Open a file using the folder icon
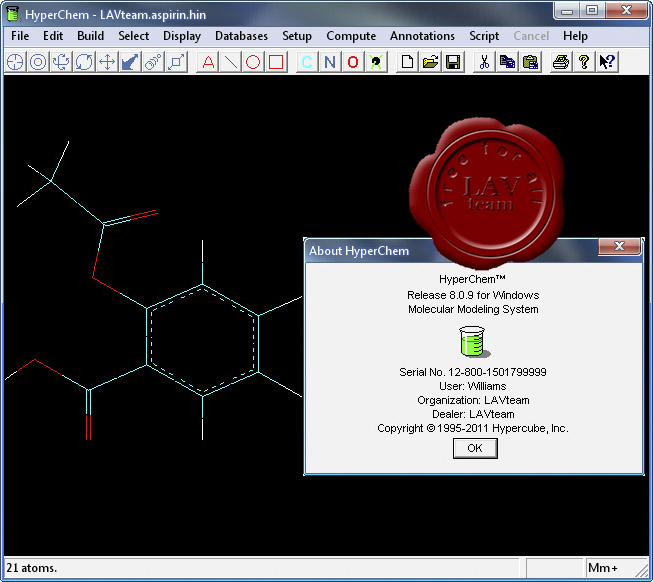 click(x=430, y=62)
